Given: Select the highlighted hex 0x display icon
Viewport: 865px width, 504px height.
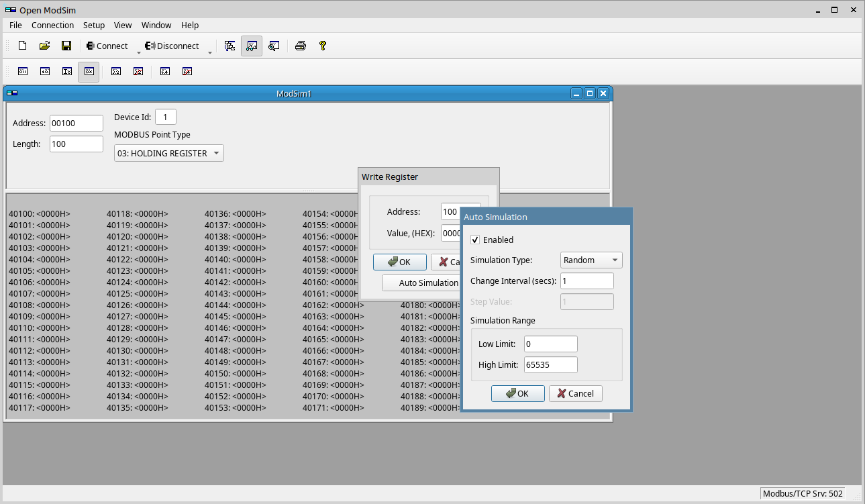Looking at the screenshot, I should click(89, 71).
